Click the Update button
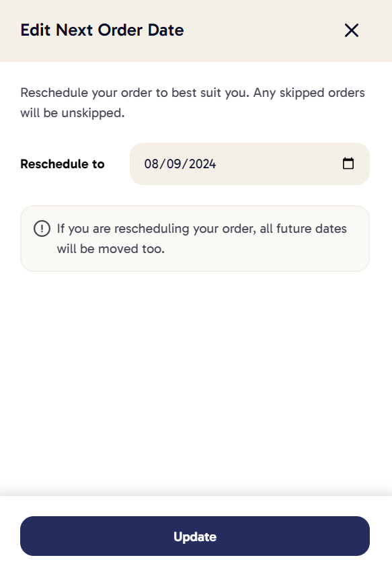Viewport: 392px width, 566px height. pyautogui.click(x=195, y=536)
